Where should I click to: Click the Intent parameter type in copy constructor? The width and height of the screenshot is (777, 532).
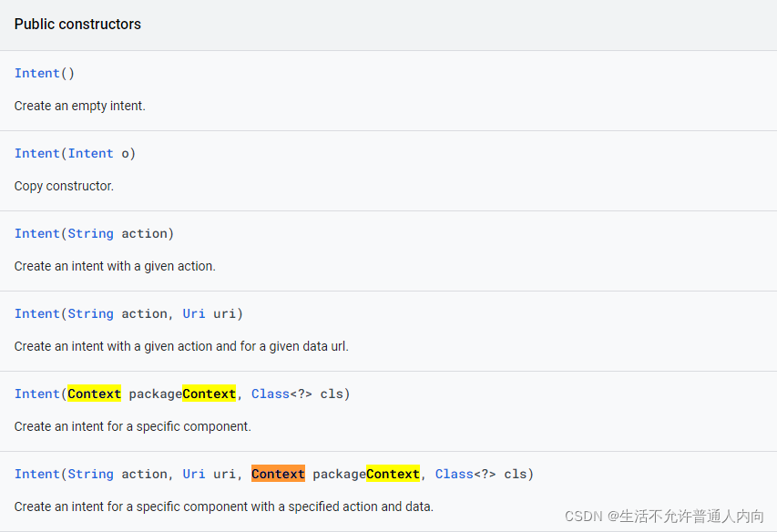[91, 154]
